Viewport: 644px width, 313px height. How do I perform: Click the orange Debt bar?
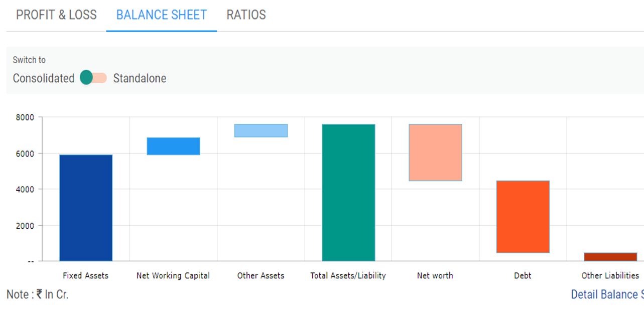tap(523, 217)
